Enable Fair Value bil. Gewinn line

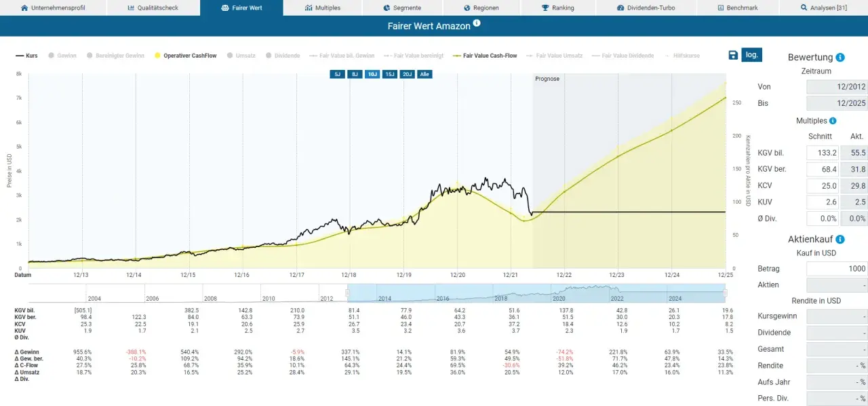click(x=342, y=56)
